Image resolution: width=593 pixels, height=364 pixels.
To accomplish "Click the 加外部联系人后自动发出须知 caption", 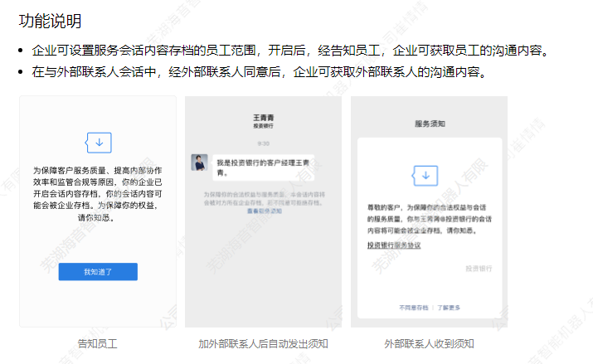I will pos(263,343).
